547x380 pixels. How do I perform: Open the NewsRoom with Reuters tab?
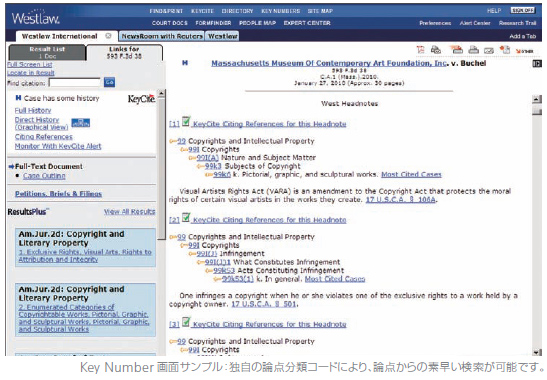(162, 36)
